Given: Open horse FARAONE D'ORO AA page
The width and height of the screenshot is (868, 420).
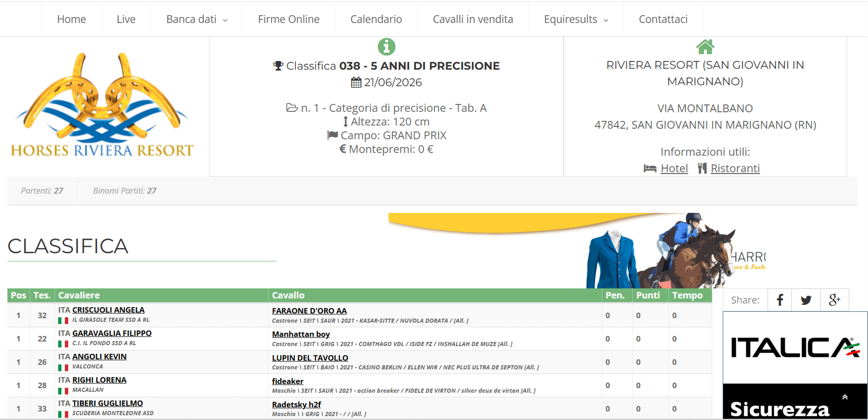Looking at the screenshot, I should 309,310.
